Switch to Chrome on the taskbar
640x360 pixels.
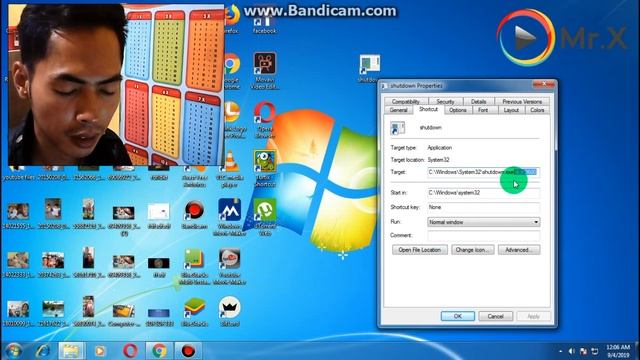point(159,351)
